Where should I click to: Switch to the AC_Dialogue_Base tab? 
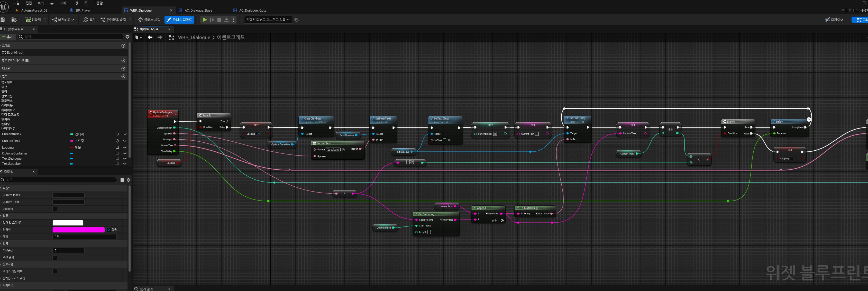tap(198, 11)
